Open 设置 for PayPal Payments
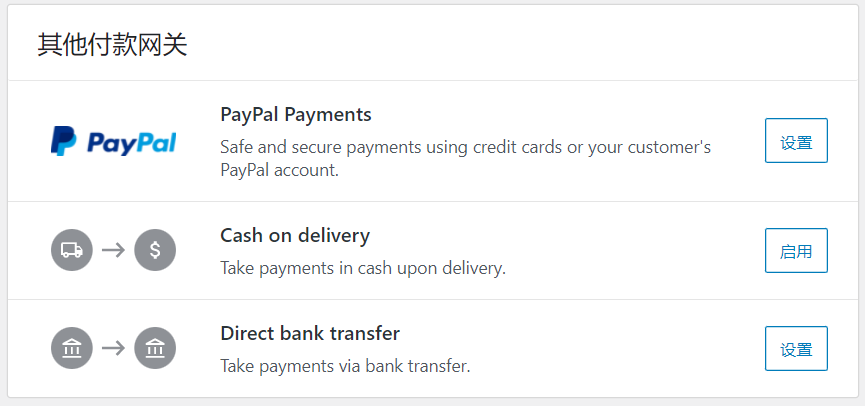The width and height of the screenshot is (865, 406). [x=796, y=141]
